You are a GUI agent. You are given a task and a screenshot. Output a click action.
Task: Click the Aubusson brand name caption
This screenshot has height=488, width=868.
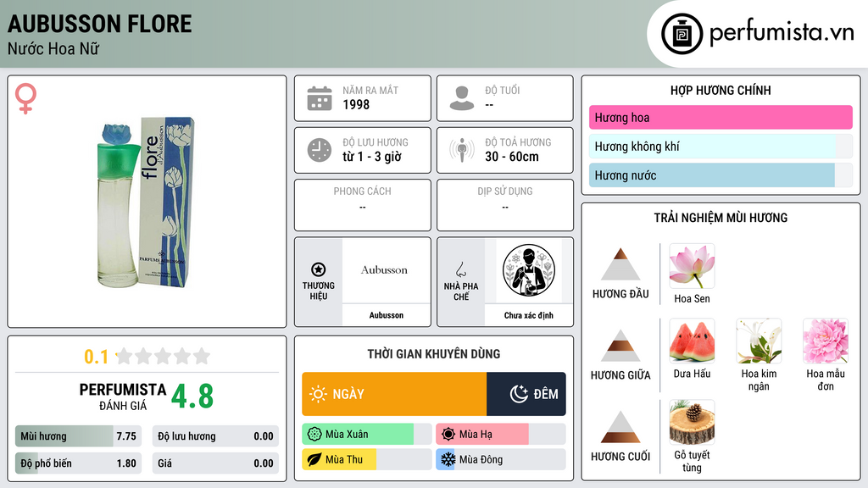(386, 315)
